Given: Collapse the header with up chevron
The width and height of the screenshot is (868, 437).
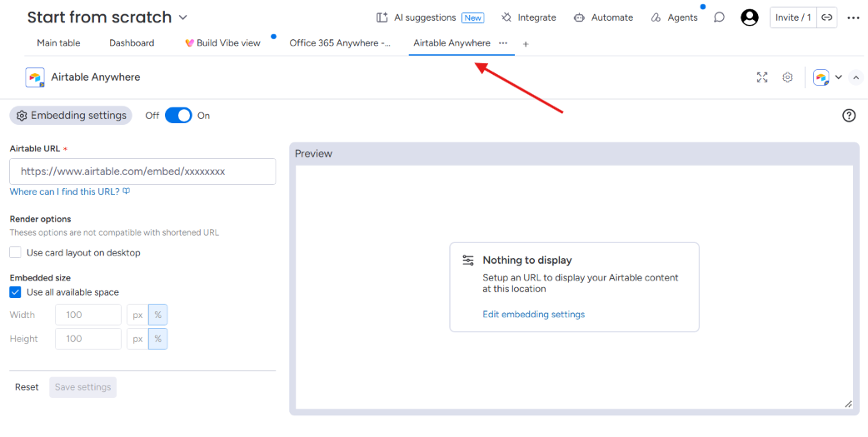Looking at the screenshot, I should pos(856,77).
